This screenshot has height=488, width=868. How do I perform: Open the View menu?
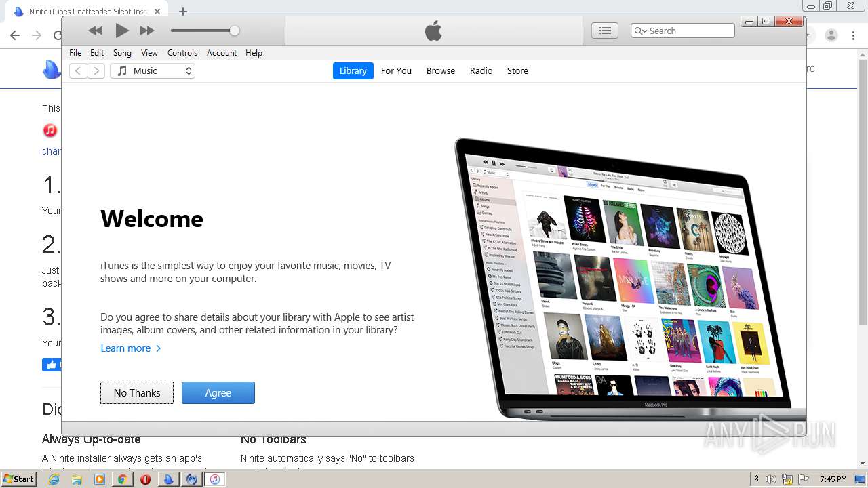pos(149,53)
